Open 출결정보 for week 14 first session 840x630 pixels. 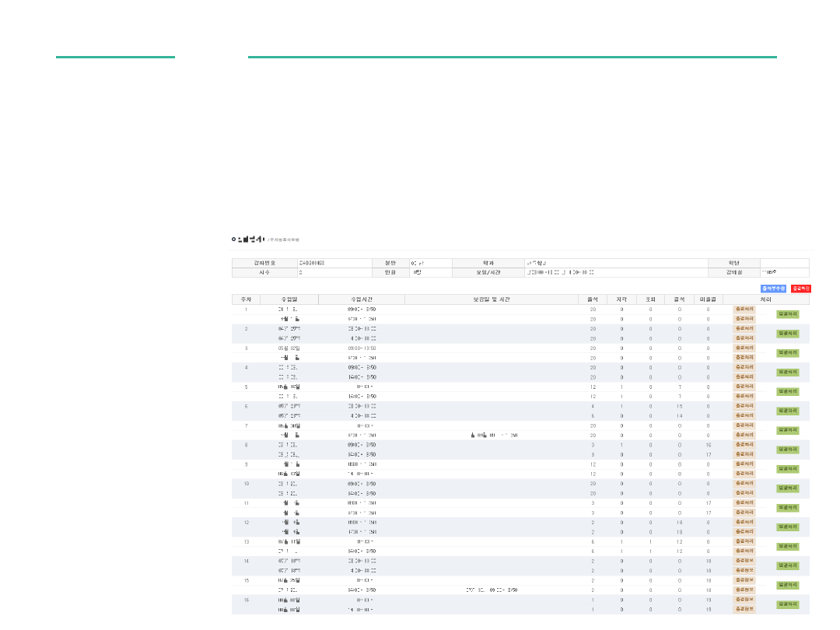(744, 561)
